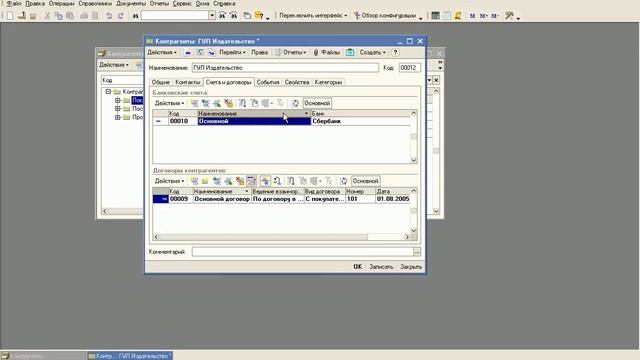640x360 pixels.
Task: Switch to the Контакты tab
Action: coord(188,82)
